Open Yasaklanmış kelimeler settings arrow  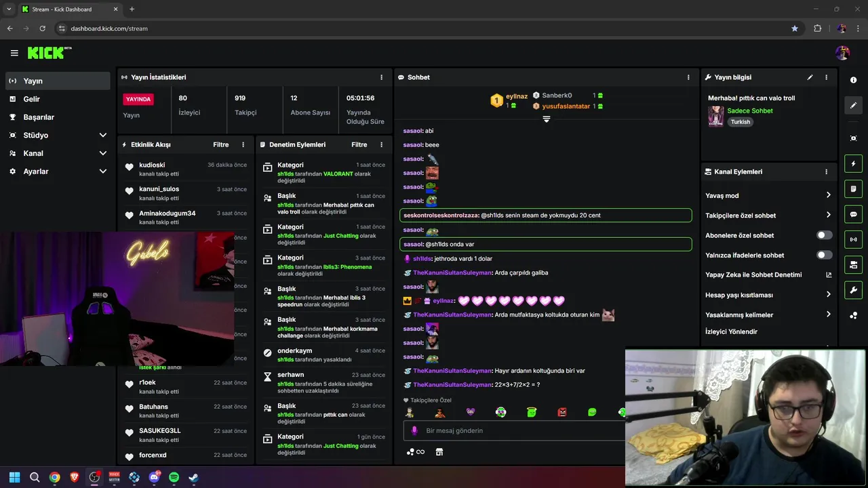pyautogui.click(x=828, y=314)
